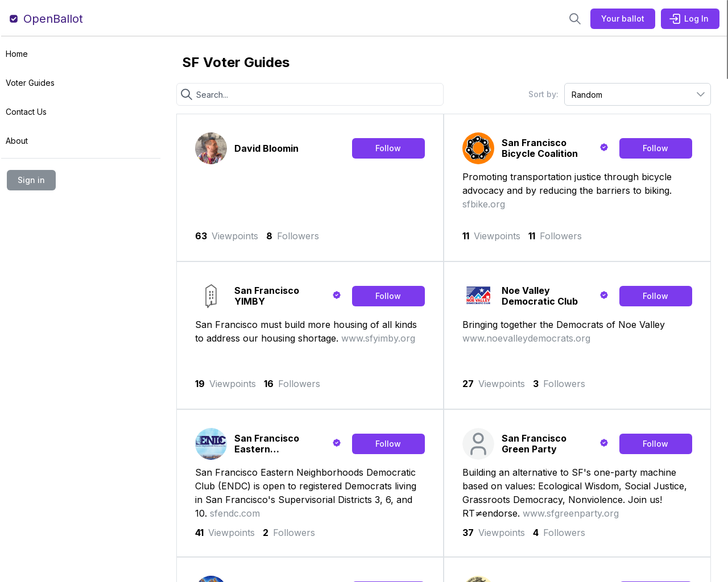Click David Bloomin's profile photo
Image resolution: width=728 pixels, height=582 pixels.
click(211, 148)
